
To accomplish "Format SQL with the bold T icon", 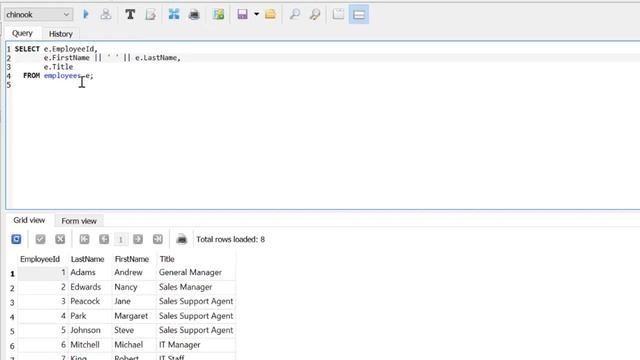I will click(130, 14).
